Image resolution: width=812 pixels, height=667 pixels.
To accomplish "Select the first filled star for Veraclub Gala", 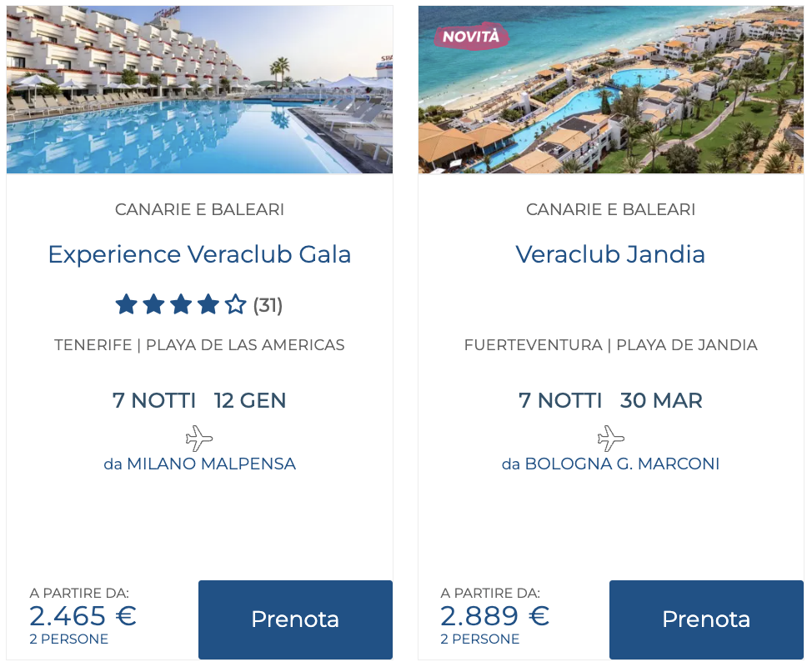I will [127, 305].
